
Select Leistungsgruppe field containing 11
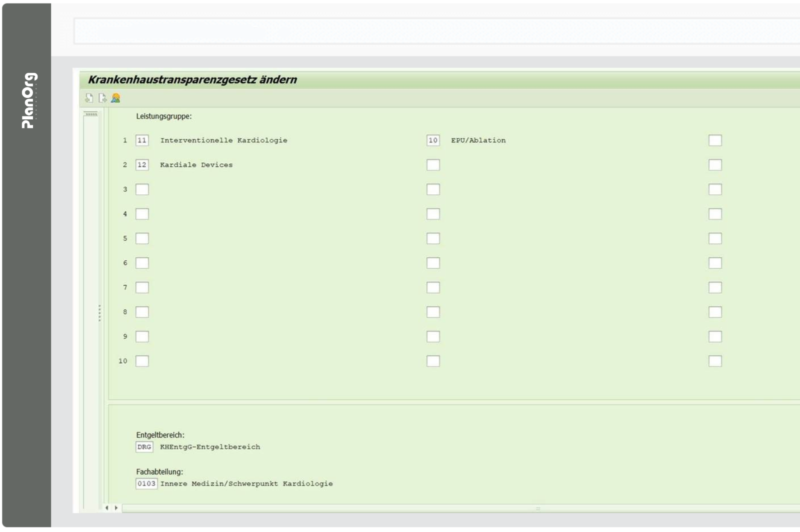click(x=142, y=140)
